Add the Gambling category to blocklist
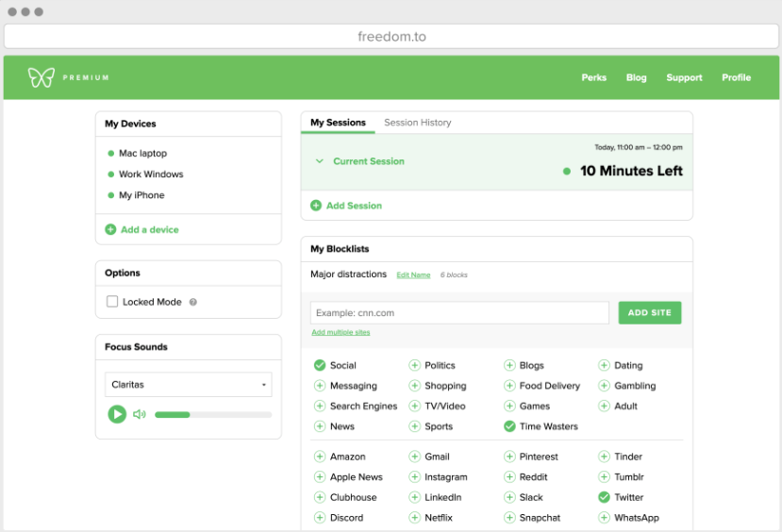Image resolution: width=782 pixels, height=532 pixels. tap(604, 386)
